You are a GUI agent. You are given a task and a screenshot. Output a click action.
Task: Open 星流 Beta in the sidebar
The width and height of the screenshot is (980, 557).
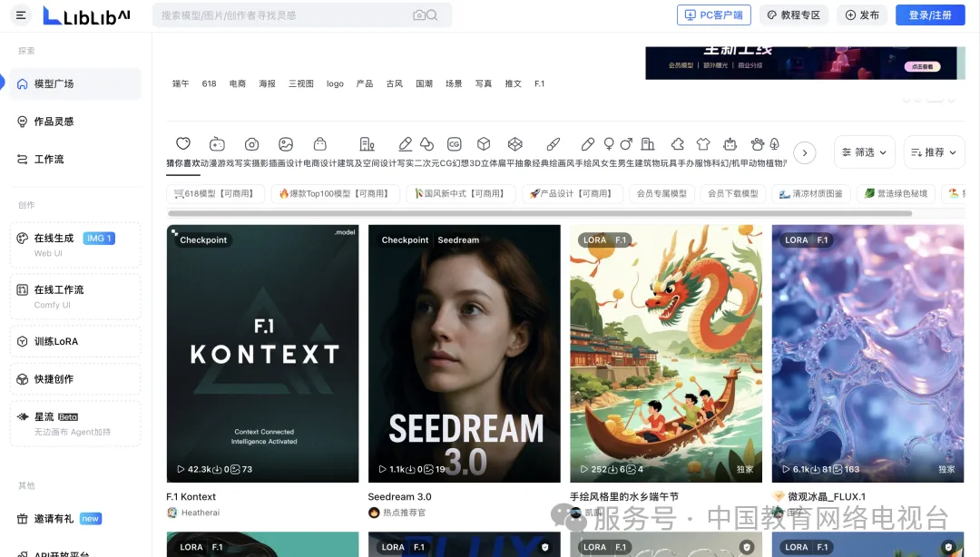pos(75,424)
